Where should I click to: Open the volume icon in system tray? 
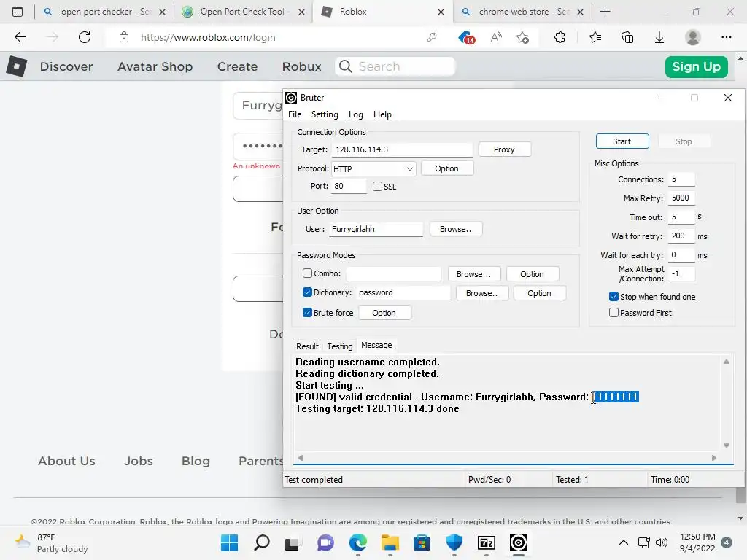(662, 542)
